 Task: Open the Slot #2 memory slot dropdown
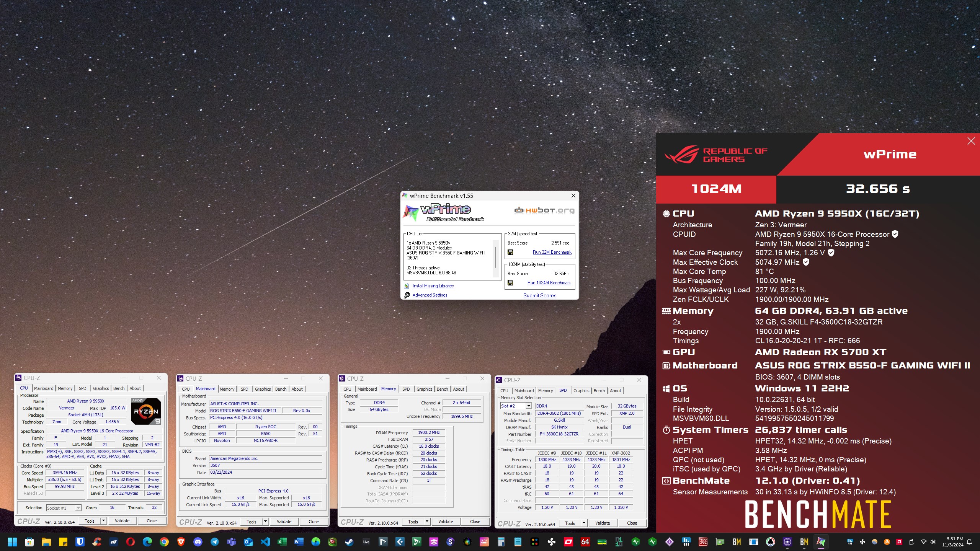[528, 406]
